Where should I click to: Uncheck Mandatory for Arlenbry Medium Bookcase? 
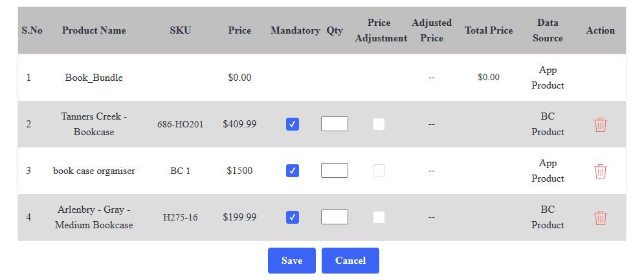[293, 217]
